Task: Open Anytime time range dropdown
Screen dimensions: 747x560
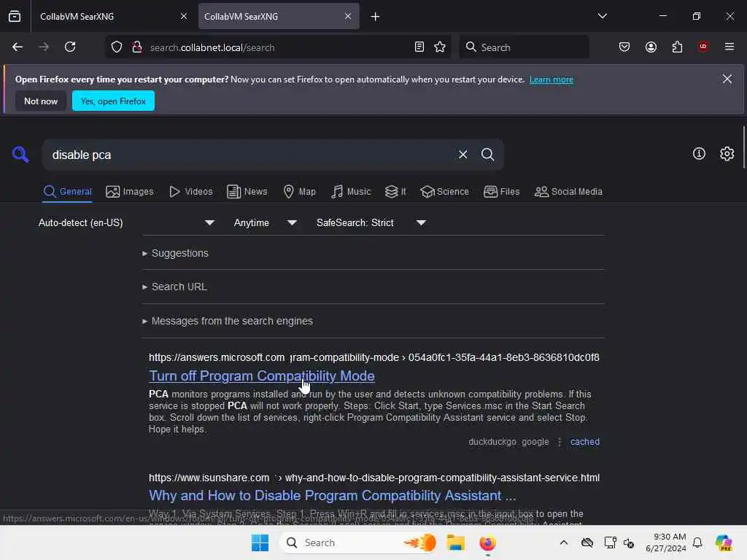Action: 265,223
